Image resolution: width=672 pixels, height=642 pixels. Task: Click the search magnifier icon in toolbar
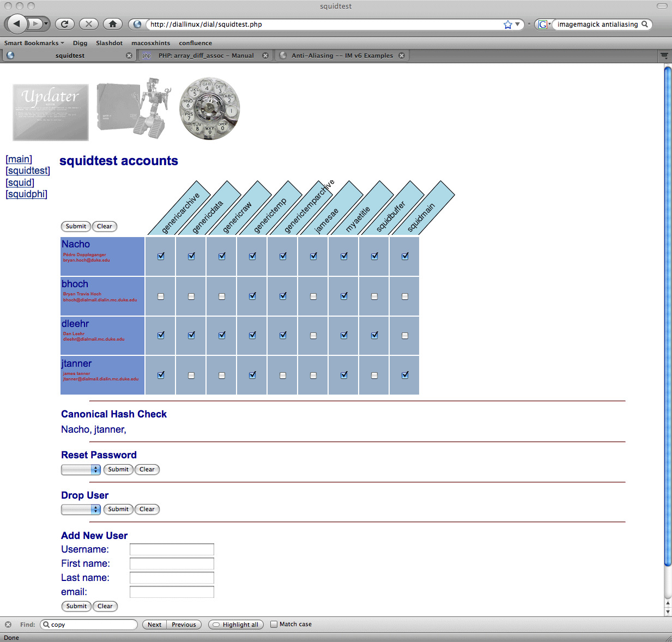pyautogui.click(x=645, y=24)
